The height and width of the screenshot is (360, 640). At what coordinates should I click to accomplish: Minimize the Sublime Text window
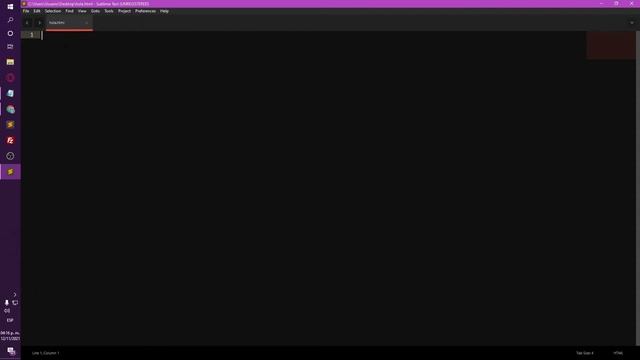(601, 4)
